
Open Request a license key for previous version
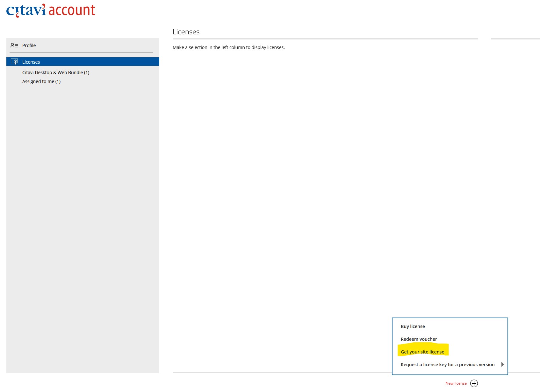click(x=448, y=365)
